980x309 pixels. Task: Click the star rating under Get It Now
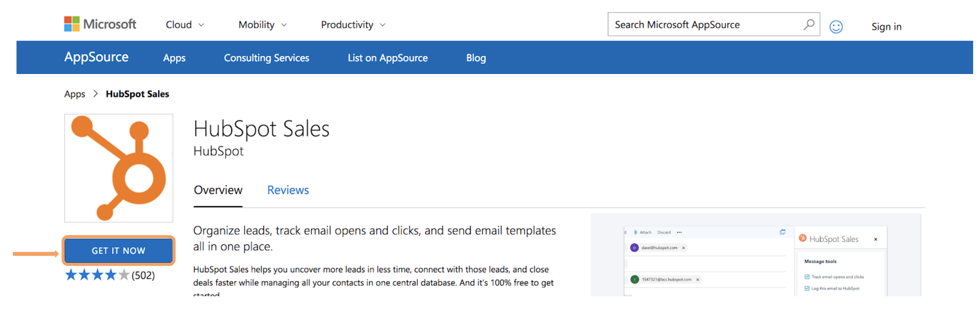(x=97, y=275)
